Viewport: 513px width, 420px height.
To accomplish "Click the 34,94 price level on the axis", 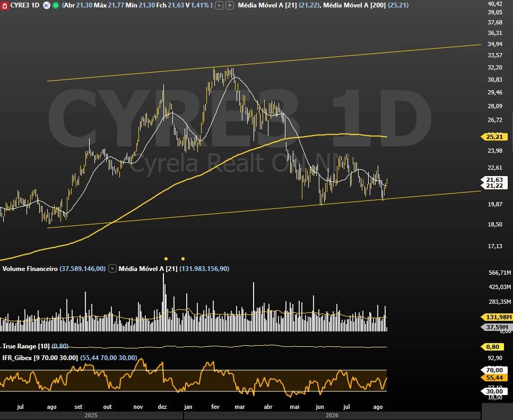I will click(495, 44).
